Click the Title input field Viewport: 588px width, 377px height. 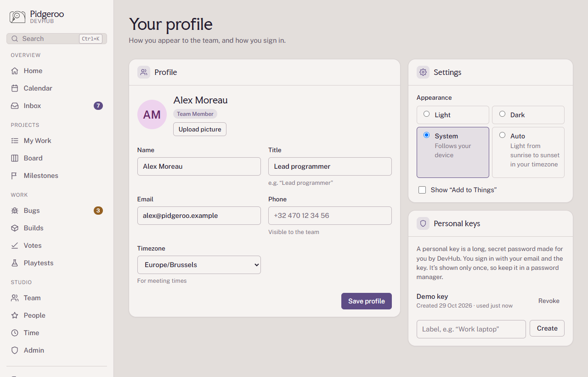pos(330,166)
